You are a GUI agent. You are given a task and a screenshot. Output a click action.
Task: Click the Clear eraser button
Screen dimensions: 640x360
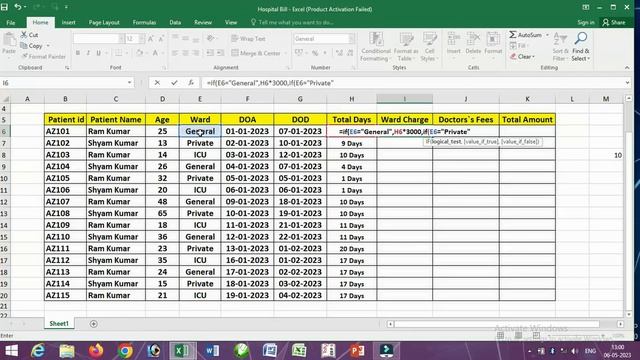coord(522,57)
